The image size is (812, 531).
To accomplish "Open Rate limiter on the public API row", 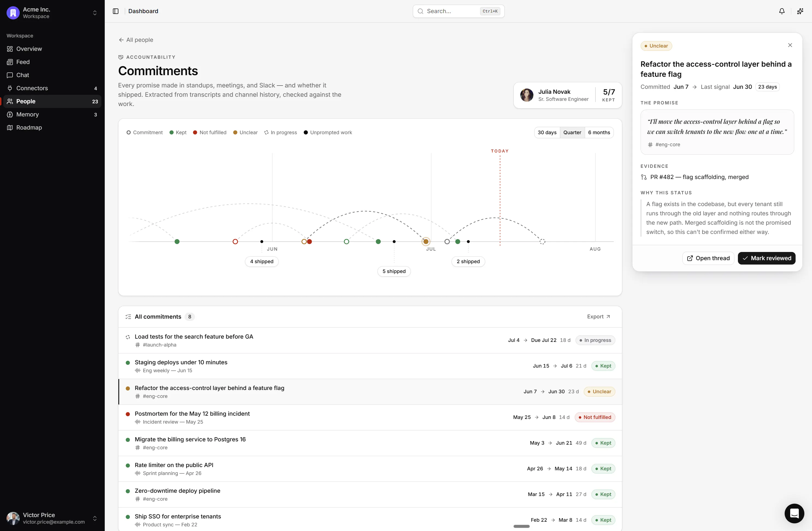I will click(x=370, y=469).
